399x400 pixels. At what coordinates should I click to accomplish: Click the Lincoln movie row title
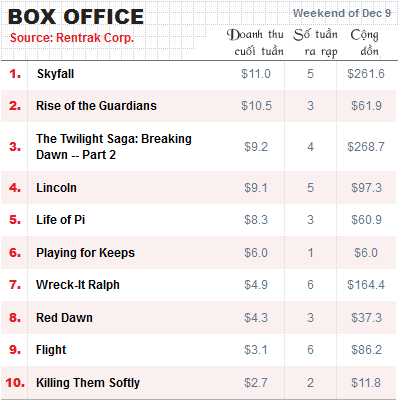pyautogui.click(x=56, y=188)
